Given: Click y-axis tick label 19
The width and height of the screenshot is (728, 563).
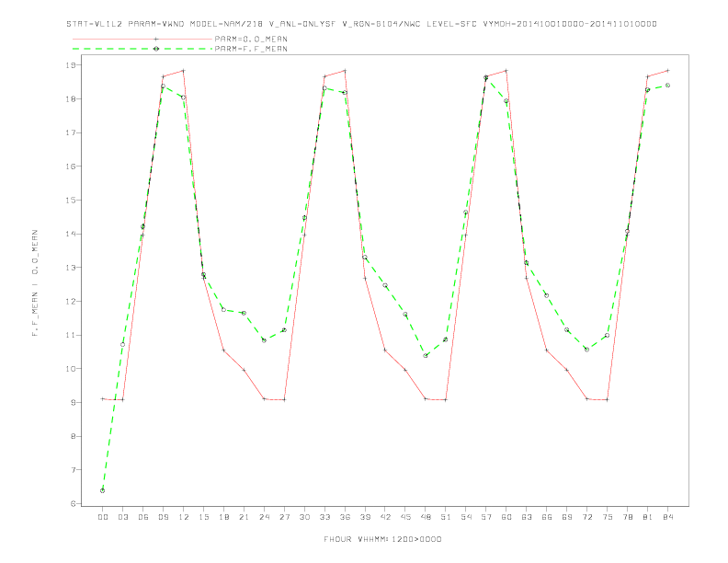Looking at the screenshot, I should pos(70,65).
